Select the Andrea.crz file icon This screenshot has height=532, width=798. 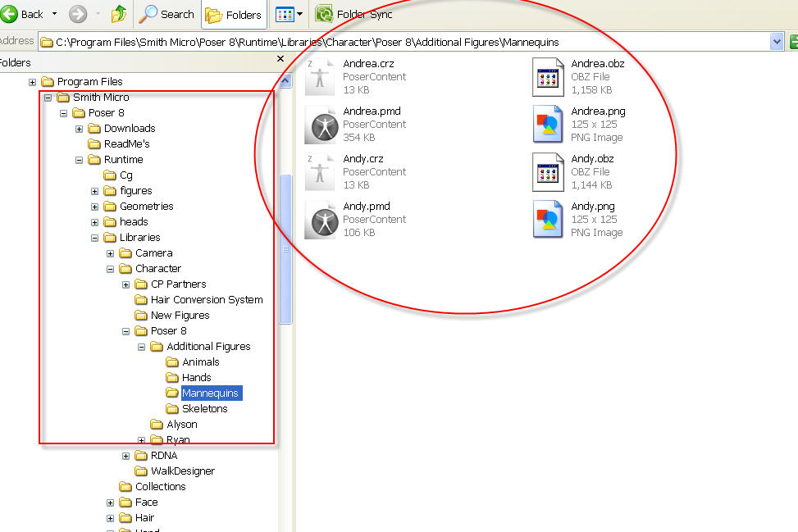(x=320, y=77)
